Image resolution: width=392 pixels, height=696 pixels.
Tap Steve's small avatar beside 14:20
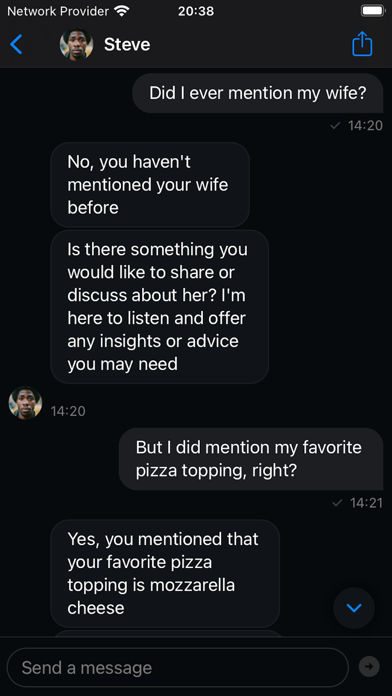click(x=25, y=403)
